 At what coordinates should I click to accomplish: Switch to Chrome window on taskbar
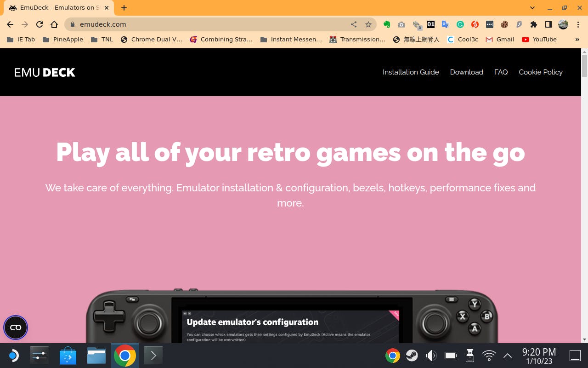125,356
